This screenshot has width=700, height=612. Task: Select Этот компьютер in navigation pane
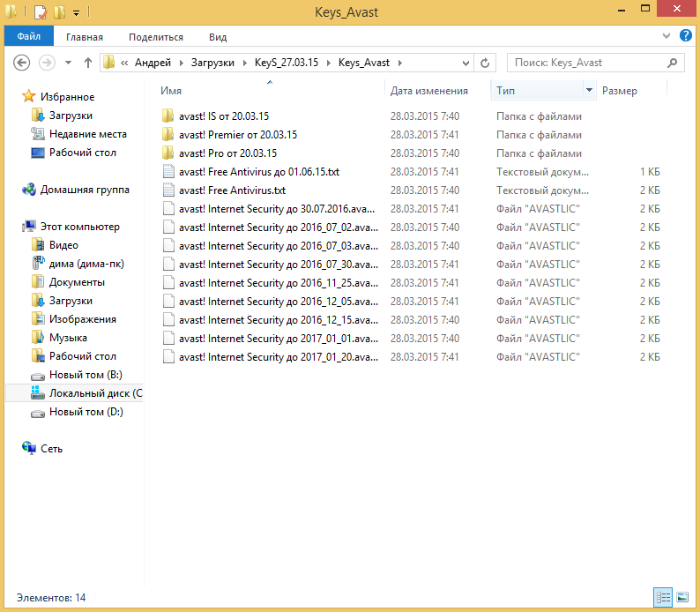click(x=80, y=227)
